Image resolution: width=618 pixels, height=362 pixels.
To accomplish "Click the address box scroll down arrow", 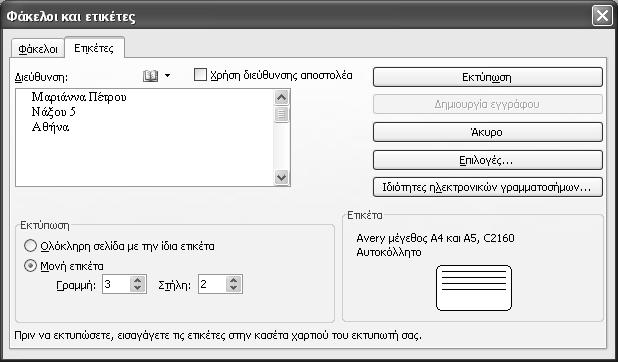I will [281, 177].
